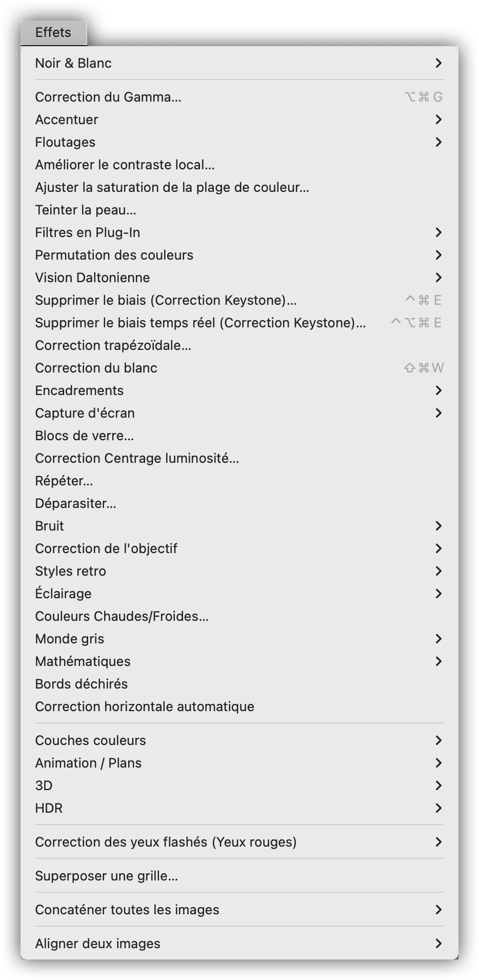The image size is (479, 980).
Task: Select Bords déchirés effect
Action: point(81,684)
